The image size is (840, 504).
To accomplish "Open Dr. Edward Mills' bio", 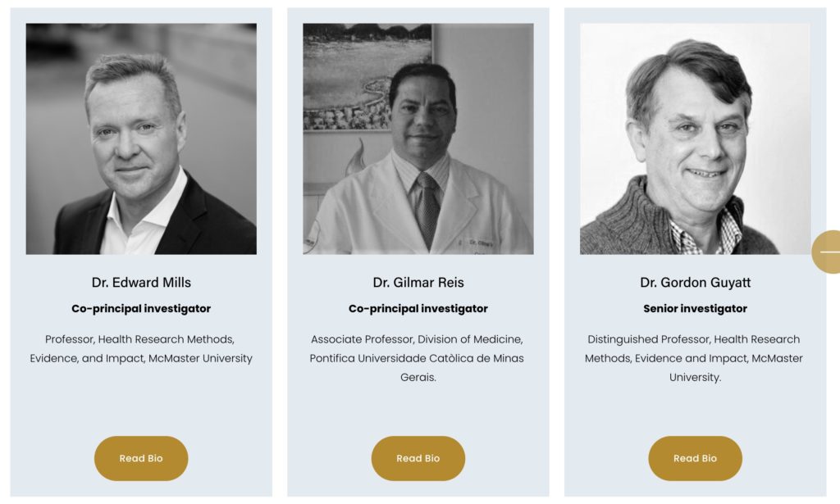I will (x=141, y=458).
